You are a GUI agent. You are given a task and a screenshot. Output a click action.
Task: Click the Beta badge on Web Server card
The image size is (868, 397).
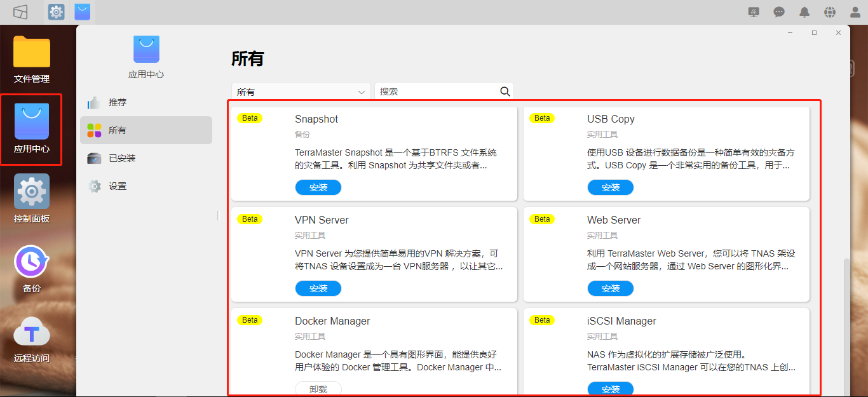click(542, 219)
